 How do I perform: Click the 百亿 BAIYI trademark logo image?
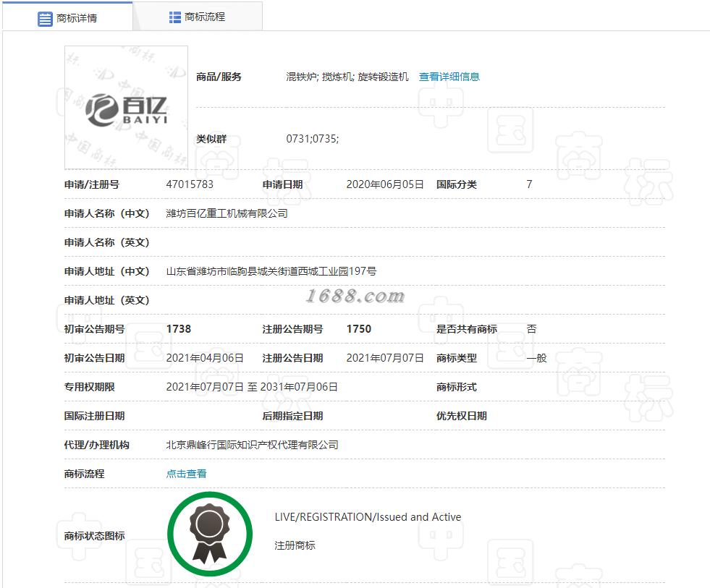[127, 108]
